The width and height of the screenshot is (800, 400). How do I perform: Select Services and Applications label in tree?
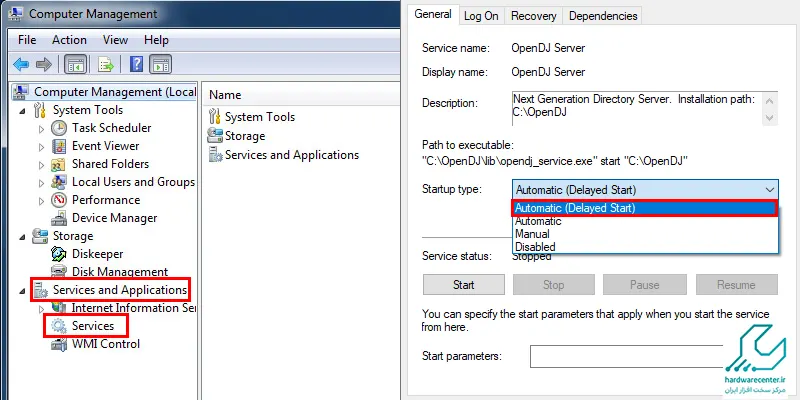tap(120, 290)
